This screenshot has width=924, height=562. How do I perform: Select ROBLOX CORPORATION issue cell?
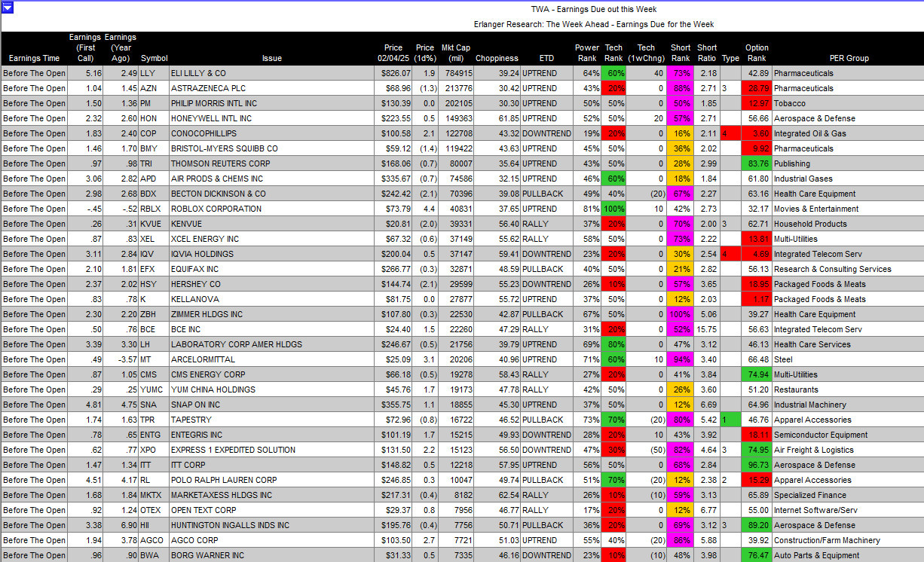click(x=271, y=209)
